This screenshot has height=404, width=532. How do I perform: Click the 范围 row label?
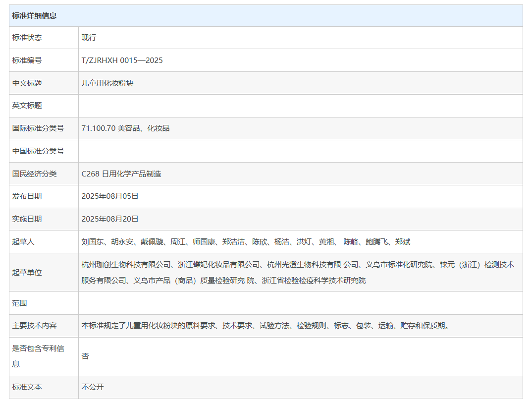pos(20,303)
